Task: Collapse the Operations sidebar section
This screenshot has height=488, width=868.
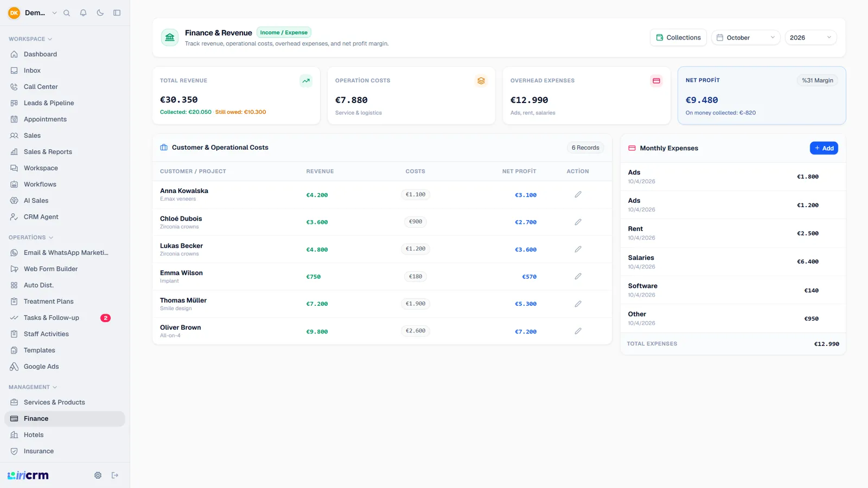Action: pyautogui.click(x=31, y=237)
